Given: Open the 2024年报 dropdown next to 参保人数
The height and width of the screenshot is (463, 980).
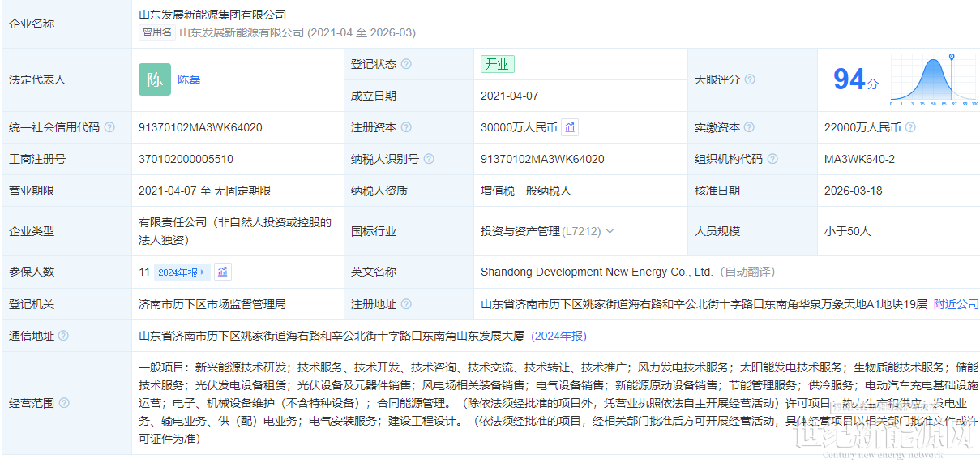Looking at the screenshot, I should pyautogui.click(x=181, y=272).
